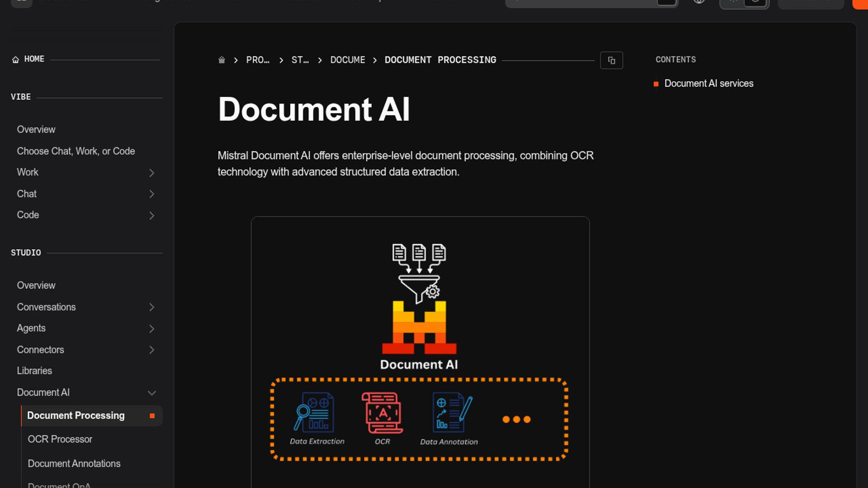
Task: Click the Document AI page heading
Action: (314, 109)
